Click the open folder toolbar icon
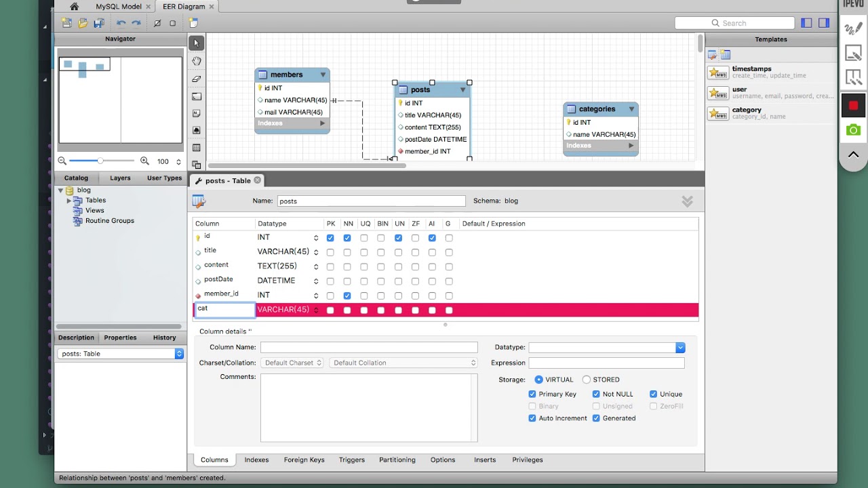Image resolution: width=868 pixels, height=488 pixels. pyautogui.click(x=83, y=23)
